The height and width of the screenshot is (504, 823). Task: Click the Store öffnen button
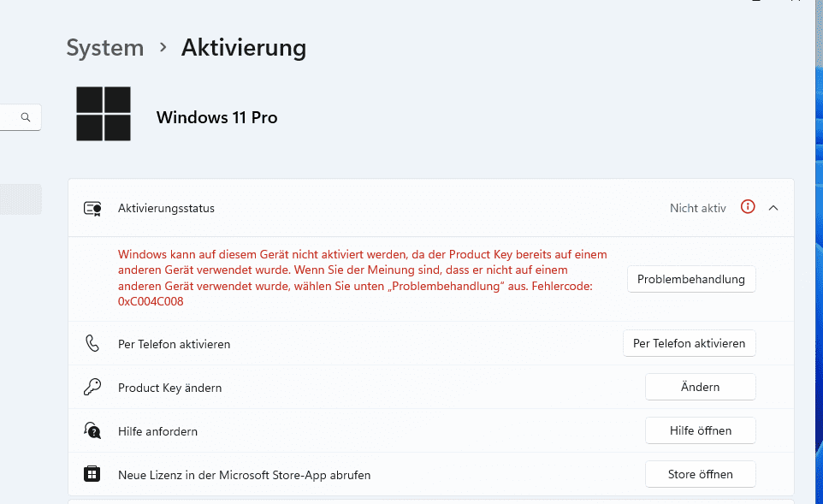700,474
